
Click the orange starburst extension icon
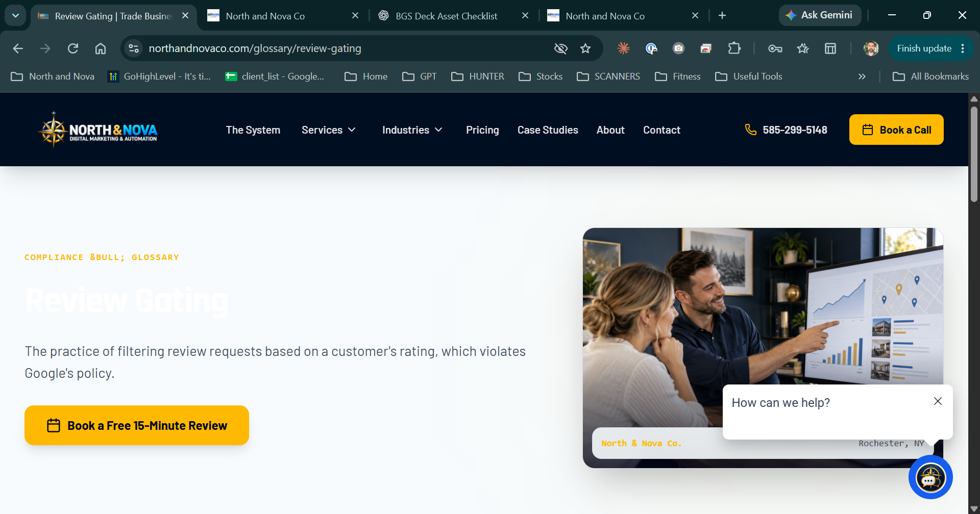click(623, 48)
